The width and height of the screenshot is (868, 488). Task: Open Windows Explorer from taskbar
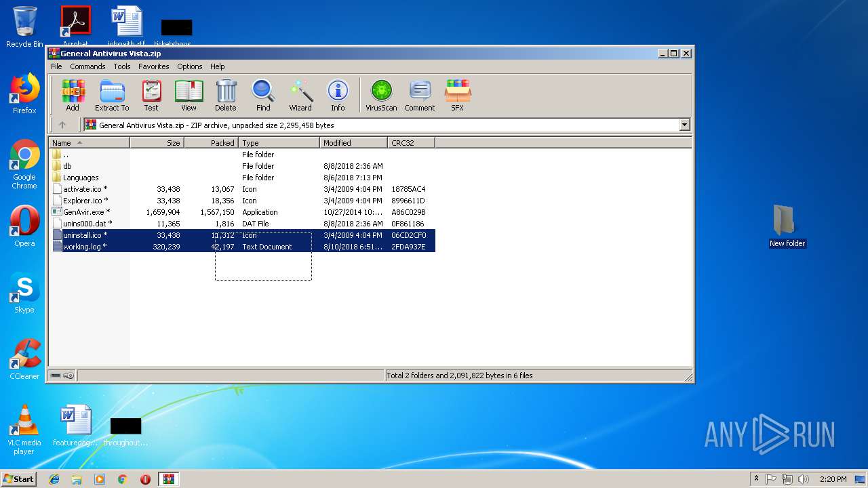(x=77, y=479)
